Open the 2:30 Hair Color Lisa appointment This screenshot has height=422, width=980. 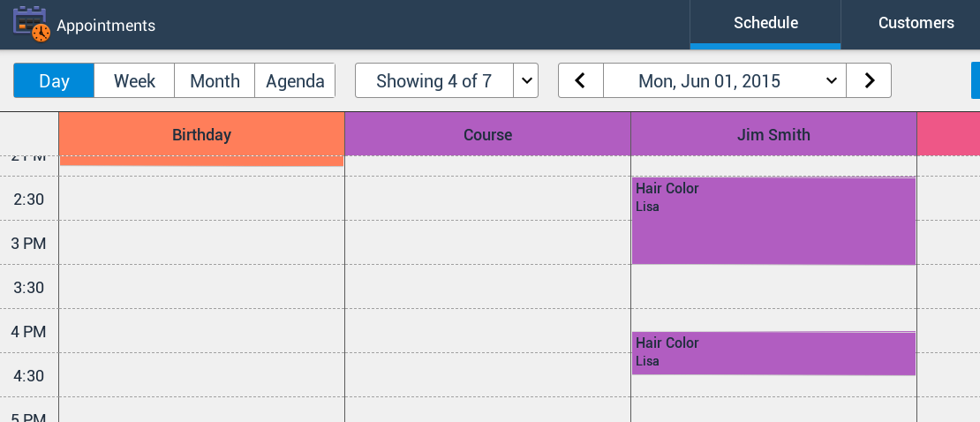pos(773,222)
